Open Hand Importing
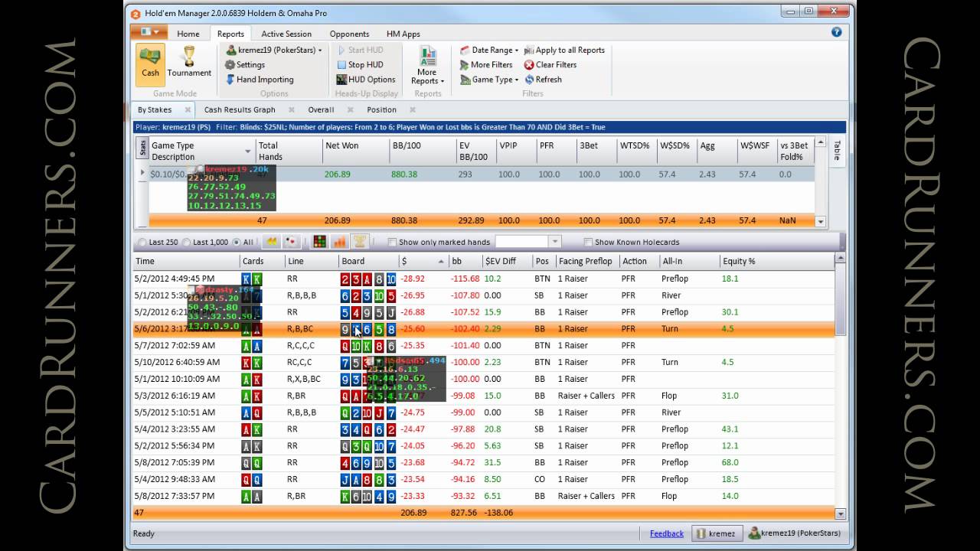Image resolution: width=980 pixels, height=551 pixels. 260,80
